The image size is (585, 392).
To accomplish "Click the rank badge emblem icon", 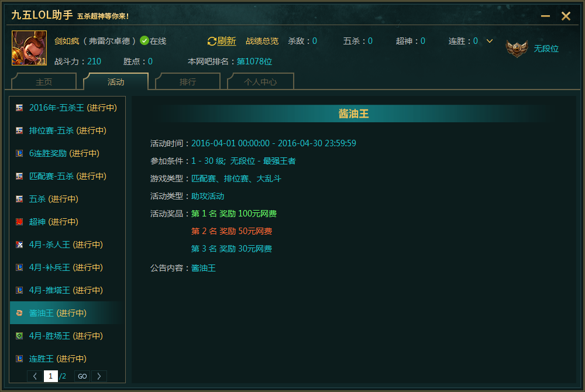I will tap(517, 49).
